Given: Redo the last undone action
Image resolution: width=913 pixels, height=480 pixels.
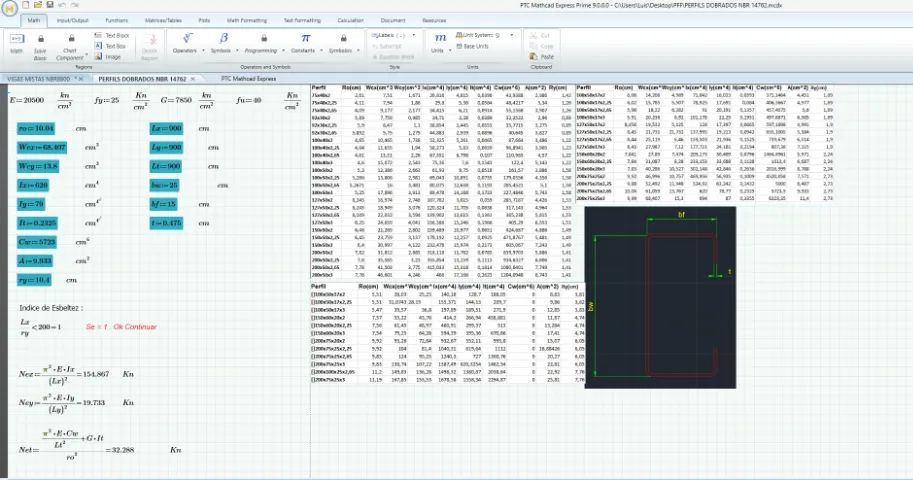Looking at the screenshot, I should [75, 5].
